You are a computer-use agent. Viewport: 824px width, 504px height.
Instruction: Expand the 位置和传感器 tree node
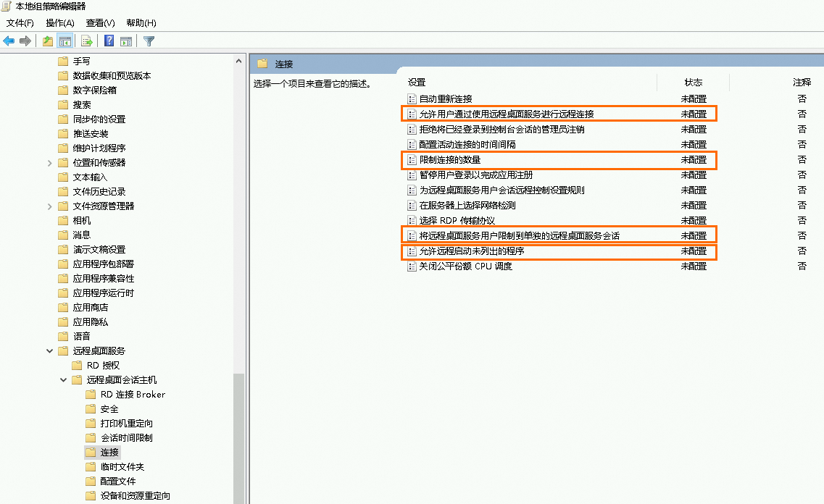(49, 163)
